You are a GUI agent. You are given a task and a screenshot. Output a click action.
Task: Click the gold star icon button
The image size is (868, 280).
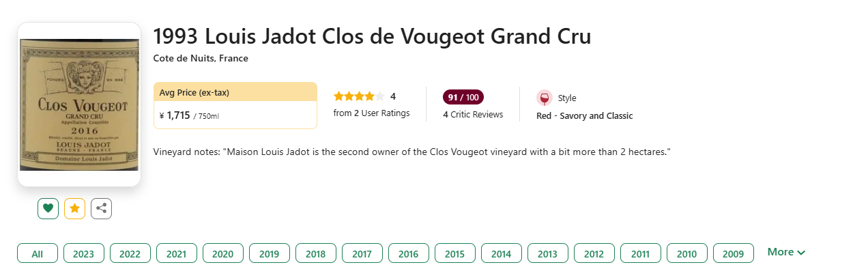pos(74,209)
